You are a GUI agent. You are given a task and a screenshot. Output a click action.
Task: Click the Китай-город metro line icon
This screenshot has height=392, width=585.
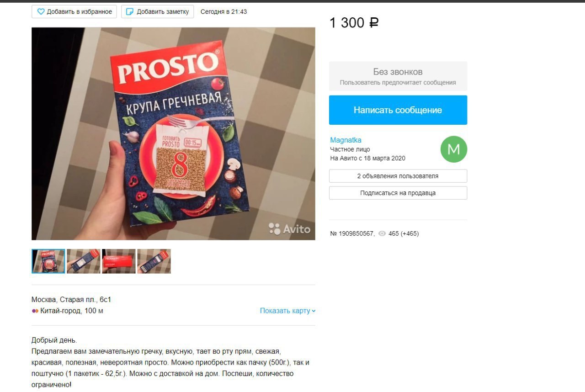[x=35, y=311]
